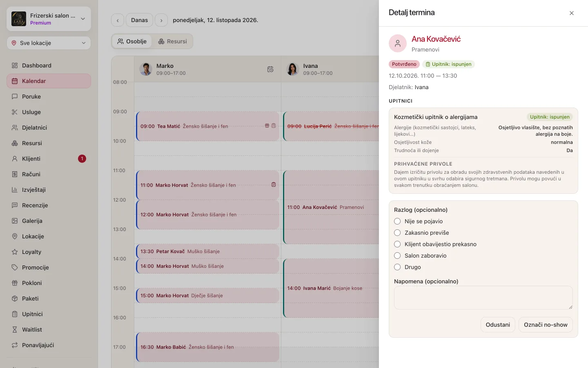The width and height of the screenshot is (588, 368).
Task: Click the Lokacije pin icon
Action: [15, 236]
